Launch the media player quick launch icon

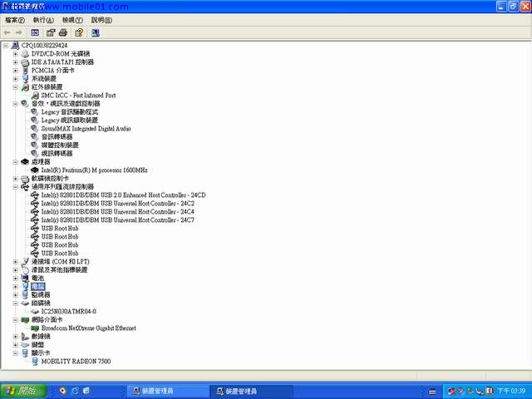[x=62, y=391]
